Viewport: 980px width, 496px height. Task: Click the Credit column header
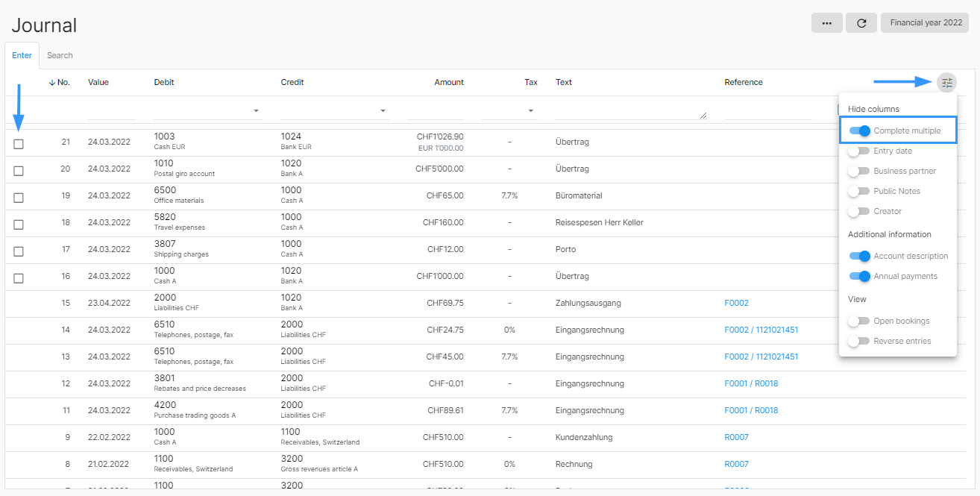click(292, 82)
